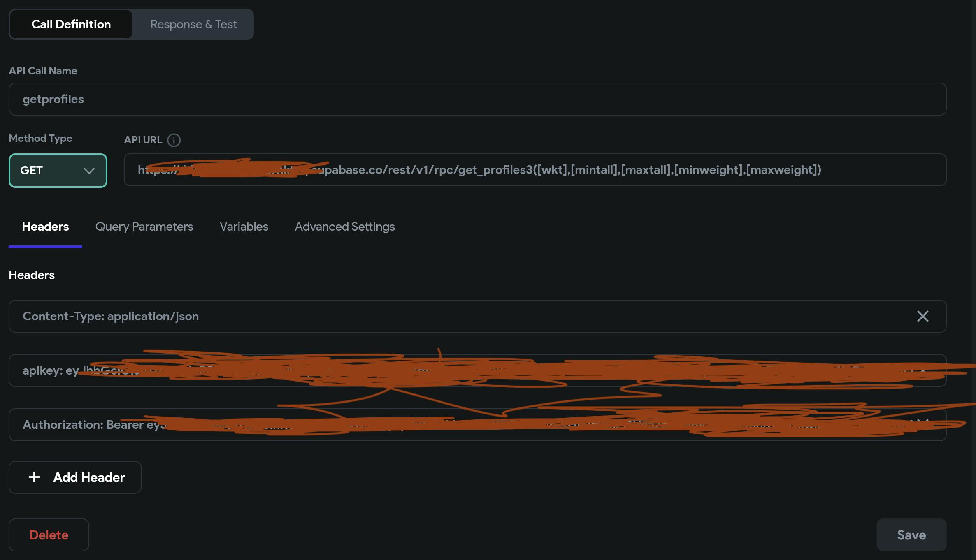This screenshot has height=560, width=976.
Task: Click the API URL info icon
Action: tap(174, 140)
